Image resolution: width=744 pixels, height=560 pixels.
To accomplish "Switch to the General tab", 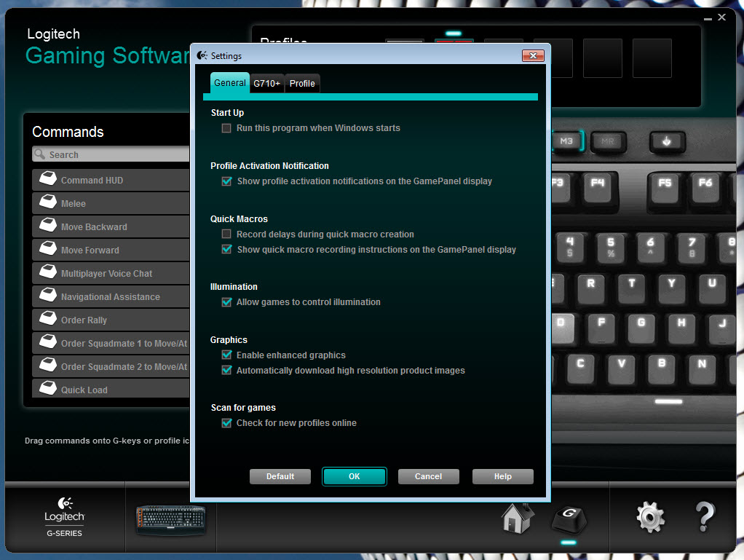I will (x=230, y=83).
